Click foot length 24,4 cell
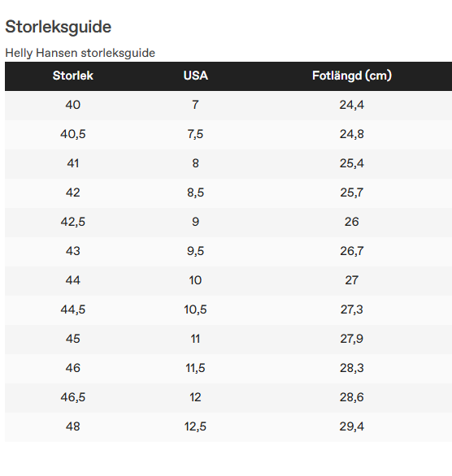Screen dimensions: 452x476 click(352, 105)
